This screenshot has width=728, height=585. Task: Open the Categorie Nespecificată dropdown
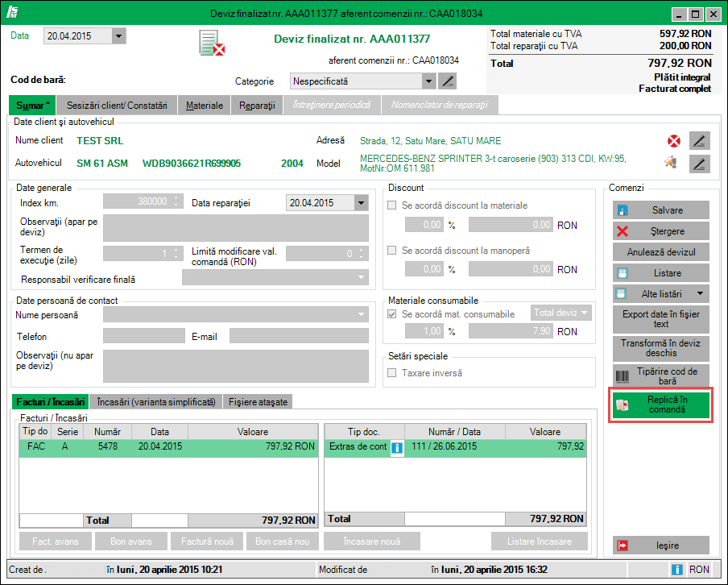[x=428, y=81]
